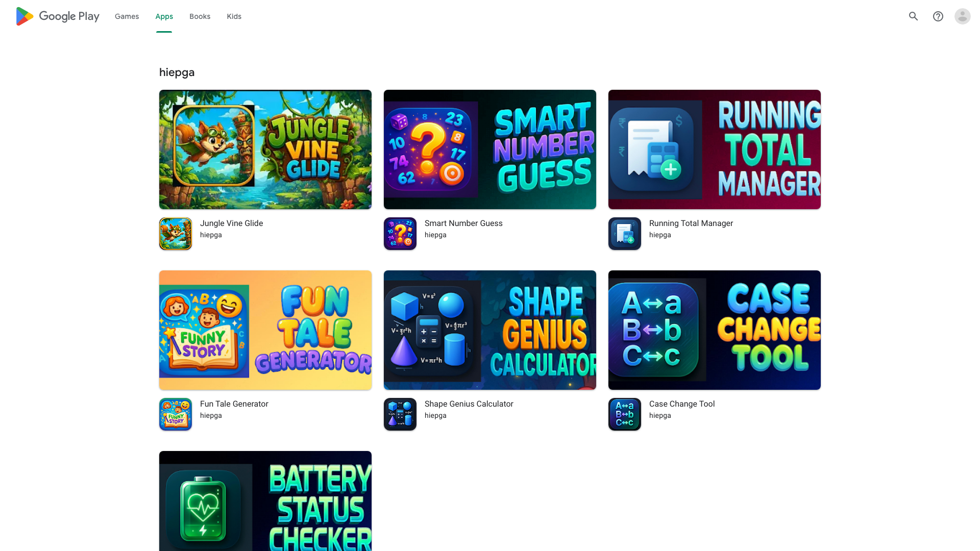Click the Case Change Tool title text
The image size is (980, 551).
[x=682, y=404]
